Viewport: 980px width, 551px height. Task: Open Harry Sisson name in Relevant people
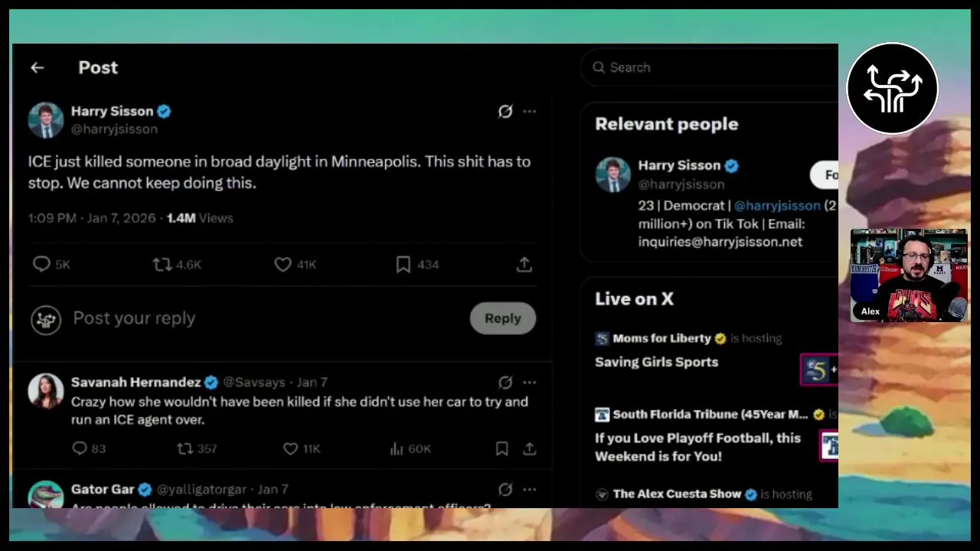(x=679, y=165)
